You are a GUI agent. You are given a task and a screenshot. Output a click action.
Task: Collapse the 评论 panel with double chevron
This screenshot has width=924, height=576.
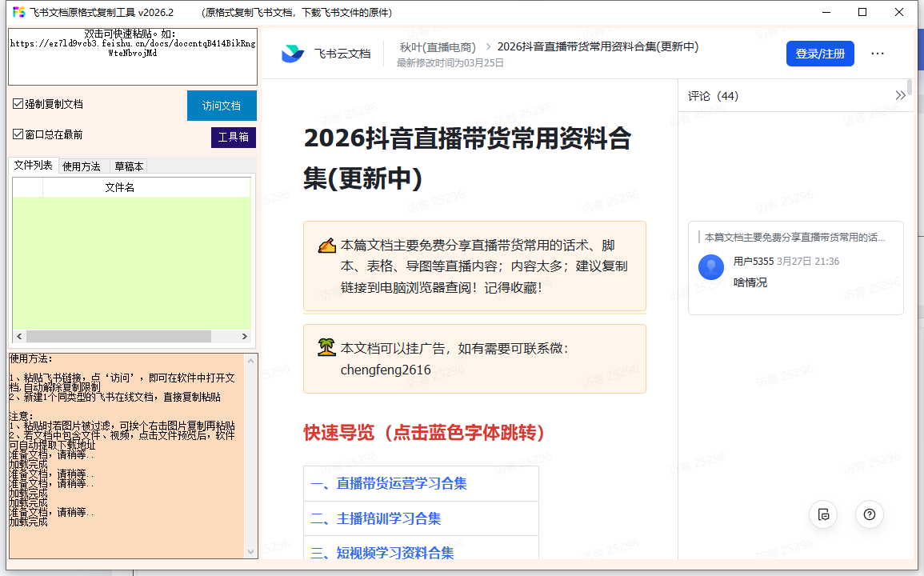tap(901, 96)
